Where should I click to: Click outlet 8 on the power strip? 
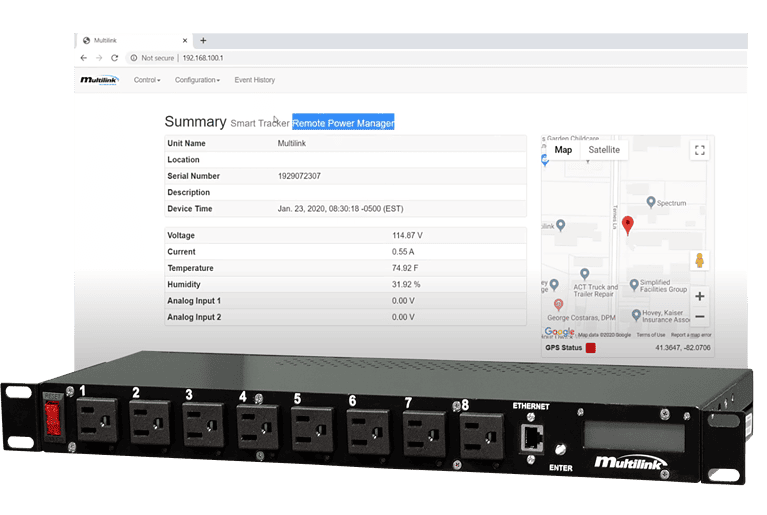pos(482,436)
